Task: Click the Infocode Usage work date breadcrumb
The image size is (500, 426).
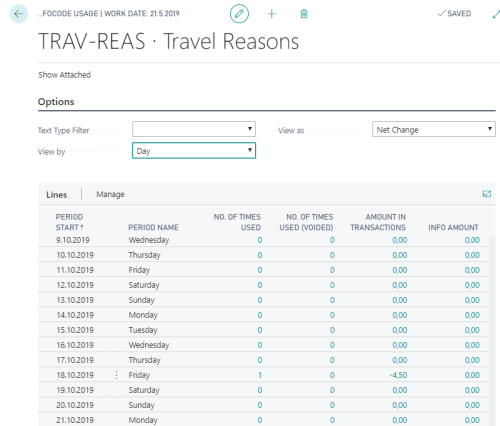Action: tap(109, 14)
